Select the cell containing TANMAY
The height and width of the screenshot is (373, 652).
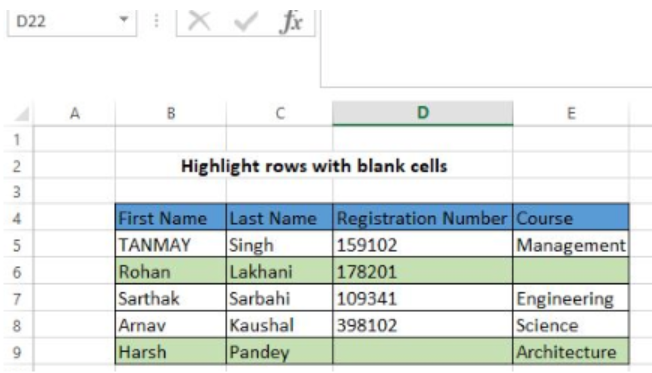coord(171,245)
